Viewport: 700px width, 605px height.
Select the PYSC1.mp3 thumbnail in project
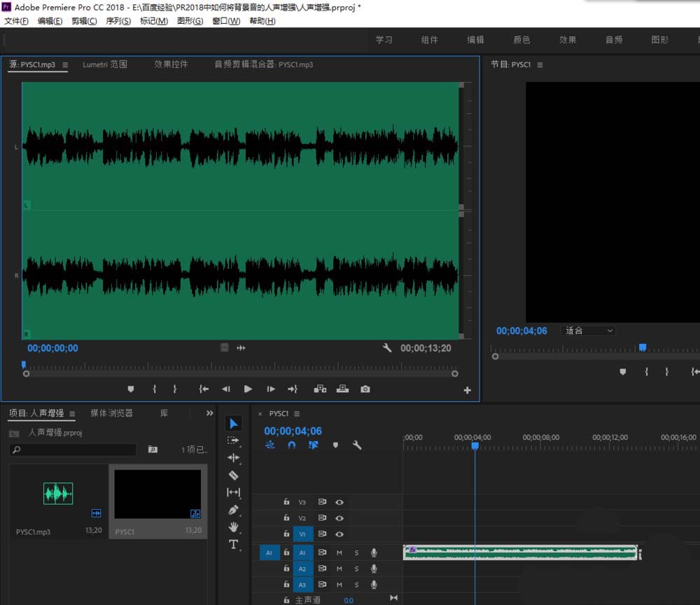point(58,494)
